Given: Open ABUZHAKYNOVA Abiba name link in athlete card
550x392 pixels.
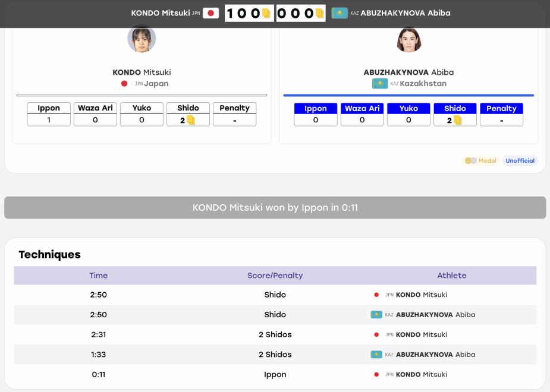Looking at the screenshot, I should coord(408,72).
